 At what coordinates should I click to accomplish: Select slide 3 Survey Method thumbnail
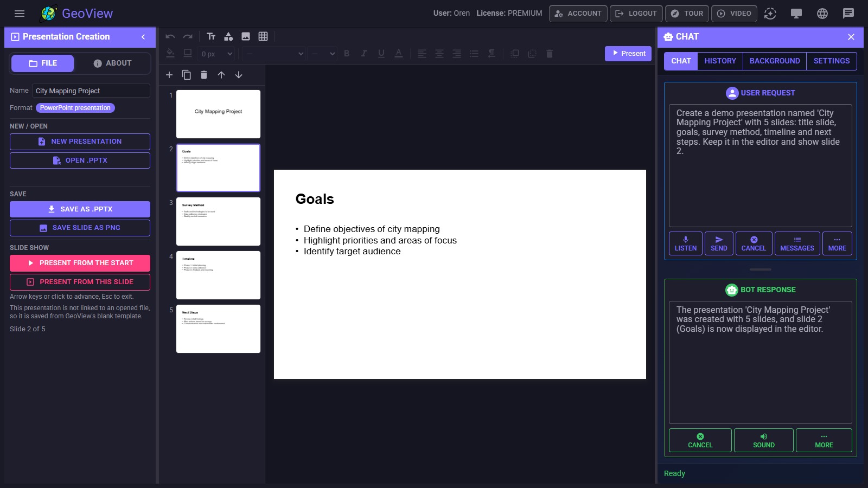point(218,221)
